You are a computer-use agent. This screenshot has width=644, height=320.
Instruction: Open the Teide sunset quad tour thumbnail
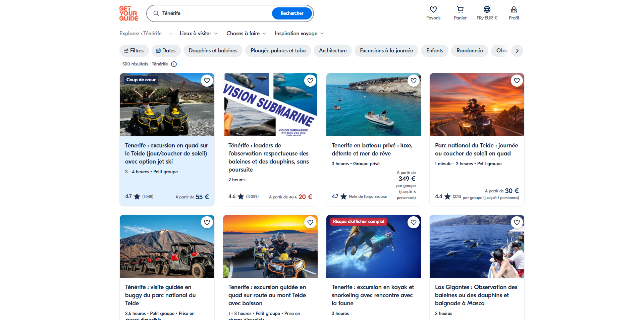click(x=477, y=105)
